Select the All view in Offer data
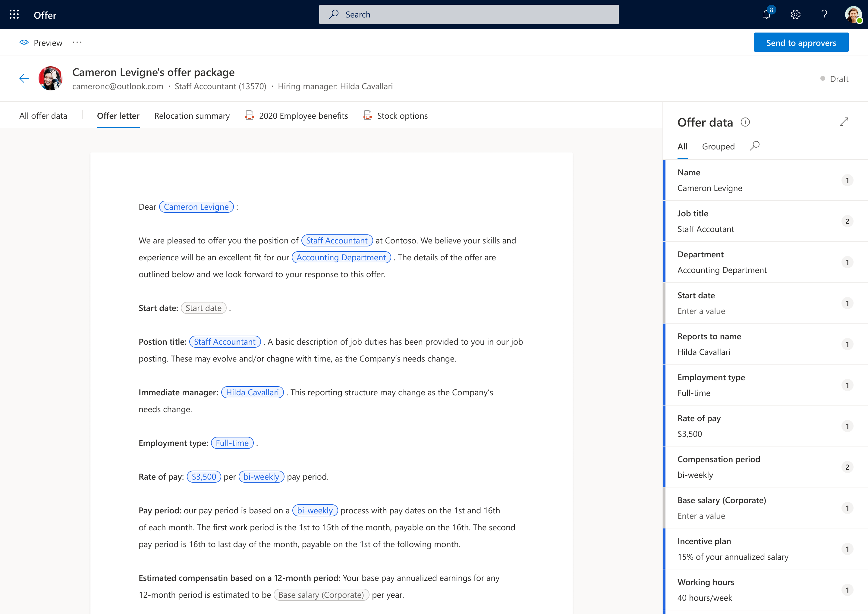 [x=682, y=147]
